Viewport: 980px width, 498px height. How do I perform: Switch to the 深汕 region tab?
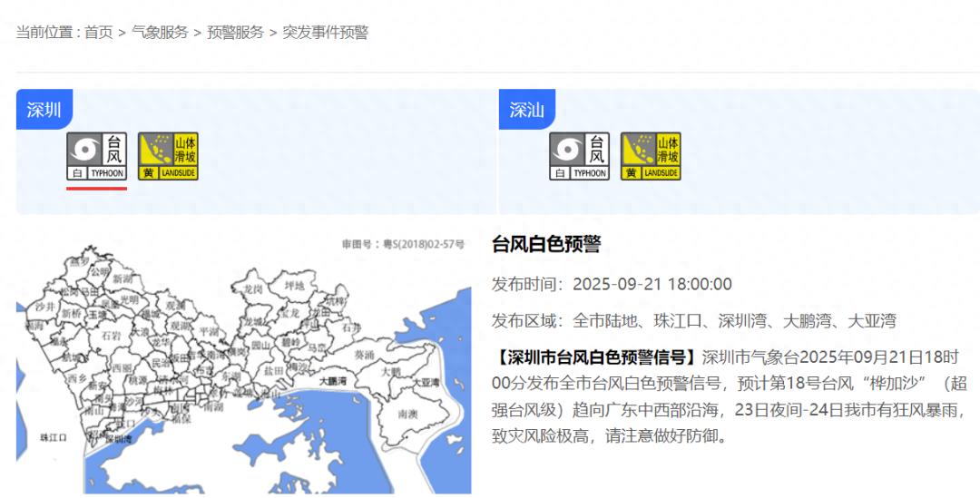[x=527, y=110]
